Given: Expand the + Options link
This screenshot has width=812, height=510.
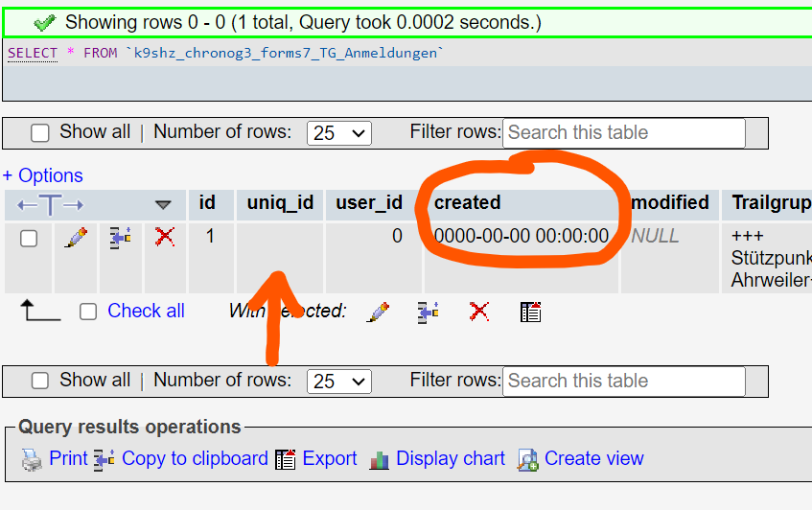Looking at the screenshot, I should coord(43,175).
